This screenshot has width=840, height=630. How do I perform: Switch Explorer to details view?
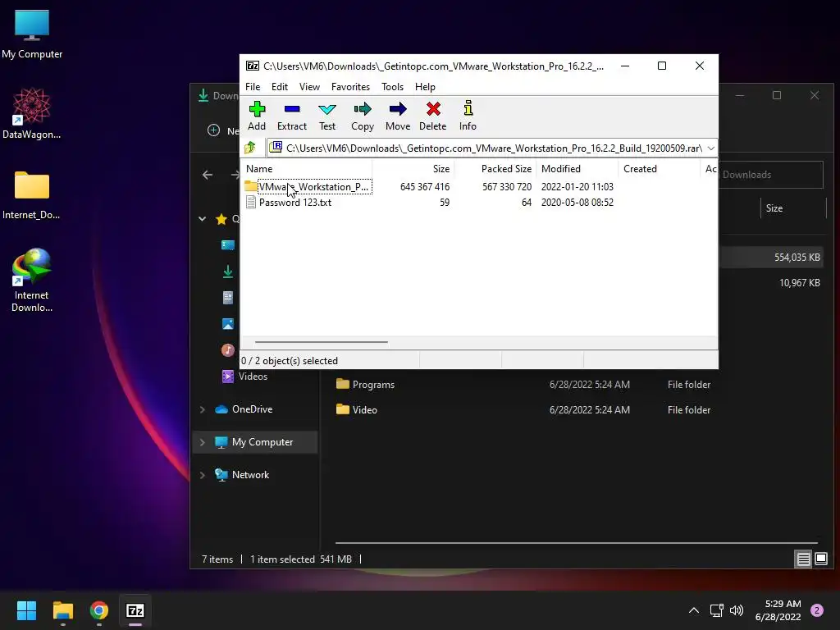coord(803,559)
